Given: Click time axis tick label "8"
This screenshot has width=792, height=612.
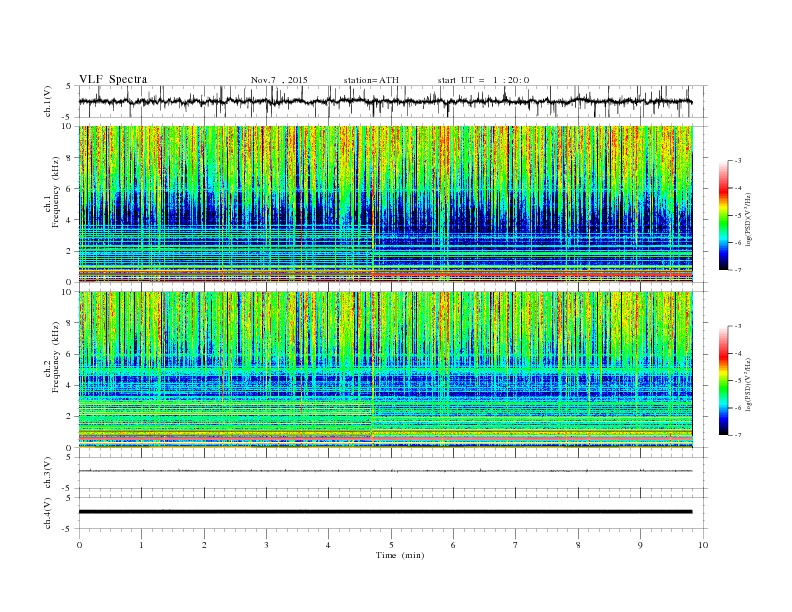Looking at the screenshot, I should click(x=578, y=545).
